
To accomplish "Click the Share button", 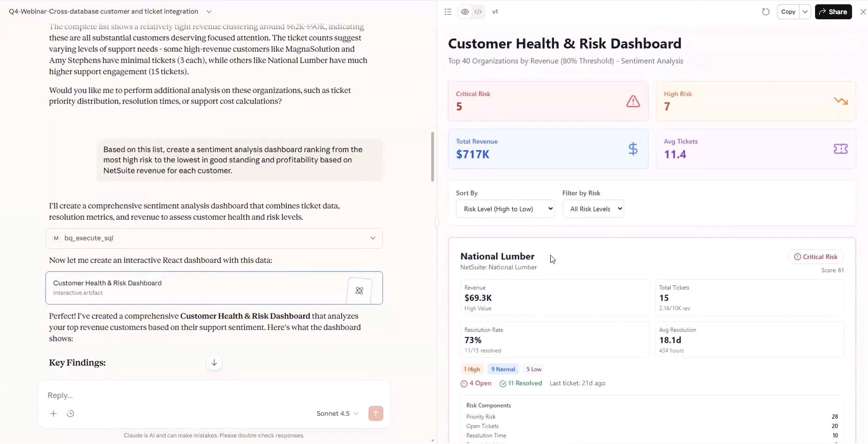I will coord(833,12).
